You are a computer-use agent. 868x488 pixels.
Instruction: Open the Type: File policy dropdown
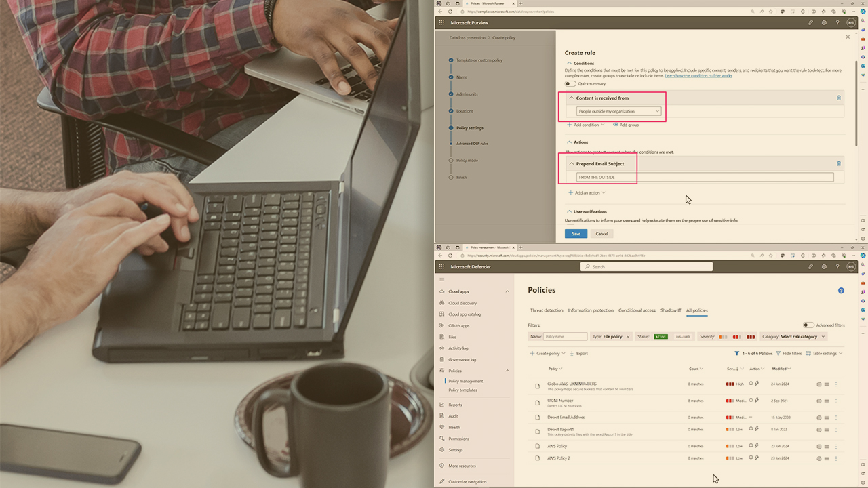pyautogui.click(x=611, y=337)
